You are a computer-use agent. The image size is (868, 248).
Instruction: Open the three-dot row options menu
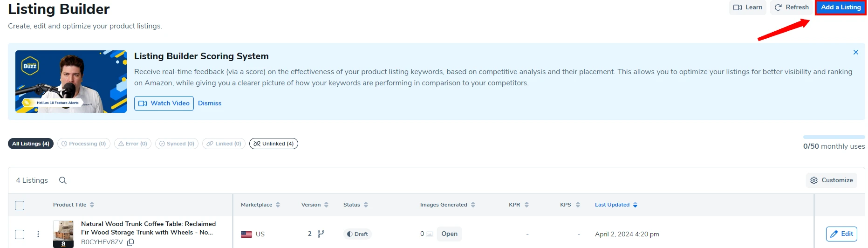[38, 234]
